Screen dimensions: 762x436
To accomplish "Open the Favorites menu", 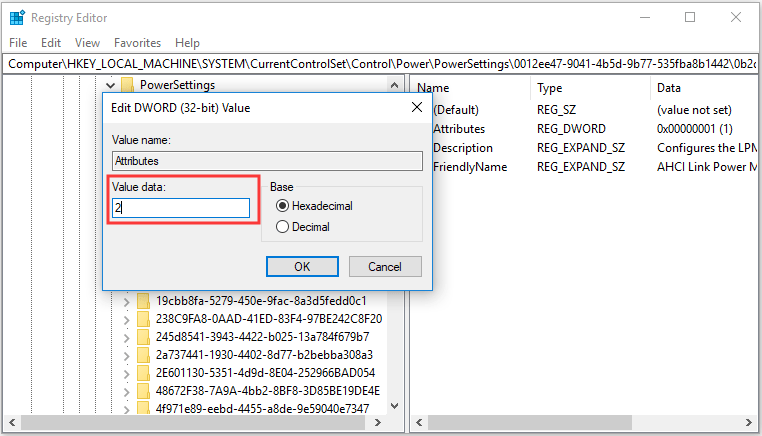I will click(137, 43).
